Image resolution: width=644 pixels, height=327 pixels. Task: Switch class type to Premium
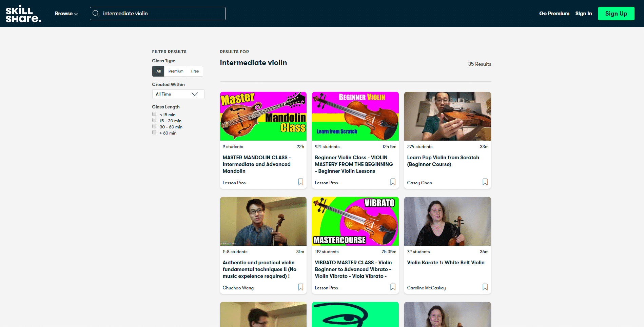click(x=176, y=71)
